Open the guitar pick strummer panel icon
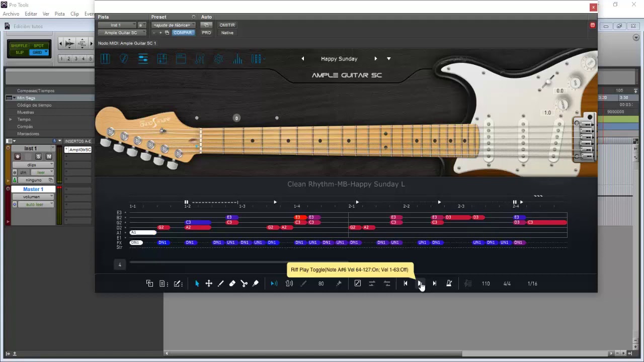644x362 pixels. (124, 59)
